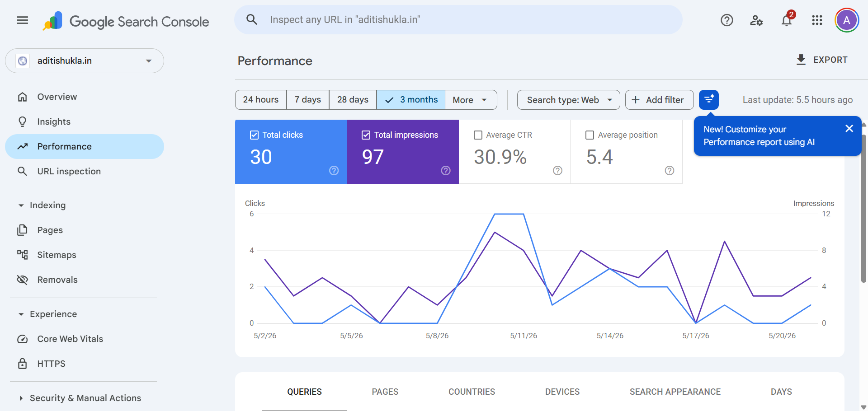
Task: Click the Export download icon
Action: click(801, 60)
